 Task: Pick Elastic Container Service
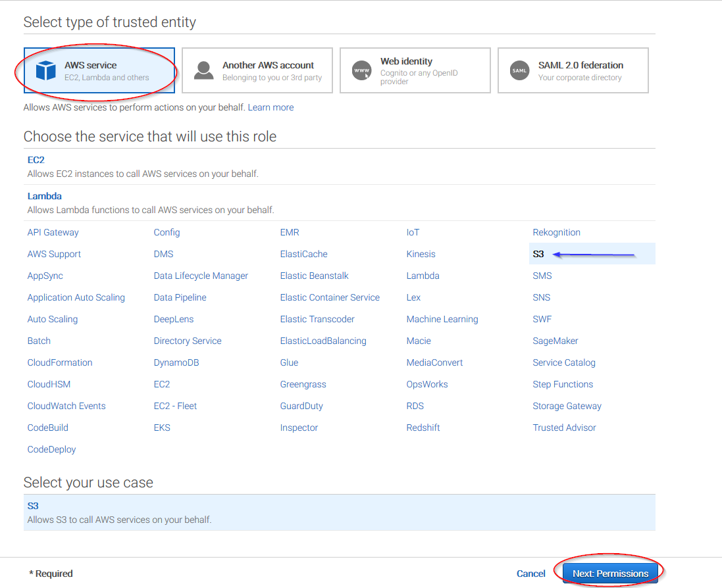330,297
